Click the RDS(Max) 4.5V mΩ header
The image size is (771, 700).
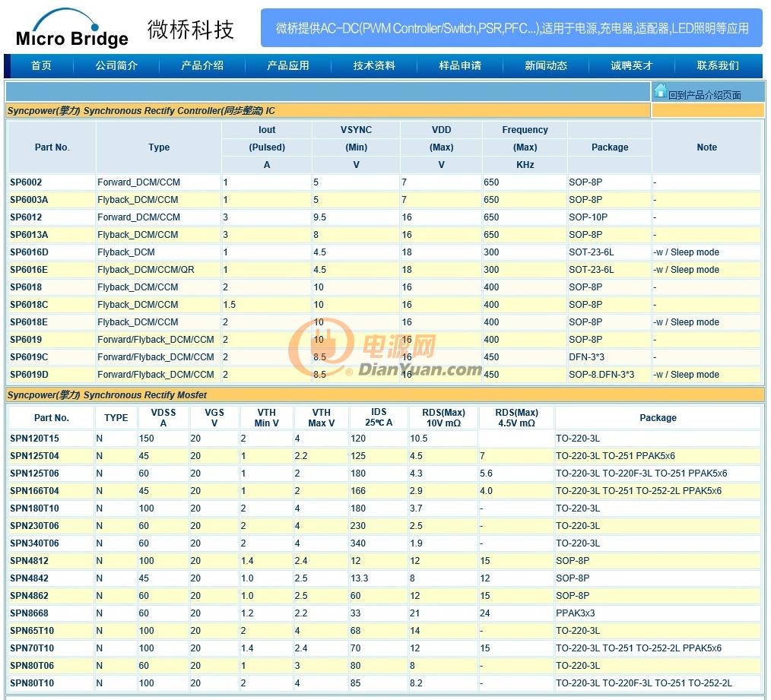tap(516, 417)
